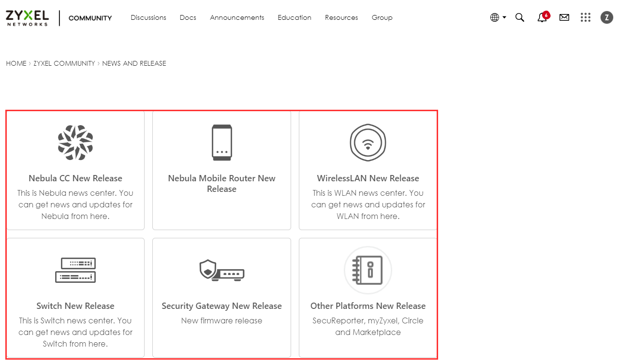Viewport: 618px width, 364px height.
Task: Go to HOME in the breadcrumb
Action: pyautogui.click(x=16, y=63)
